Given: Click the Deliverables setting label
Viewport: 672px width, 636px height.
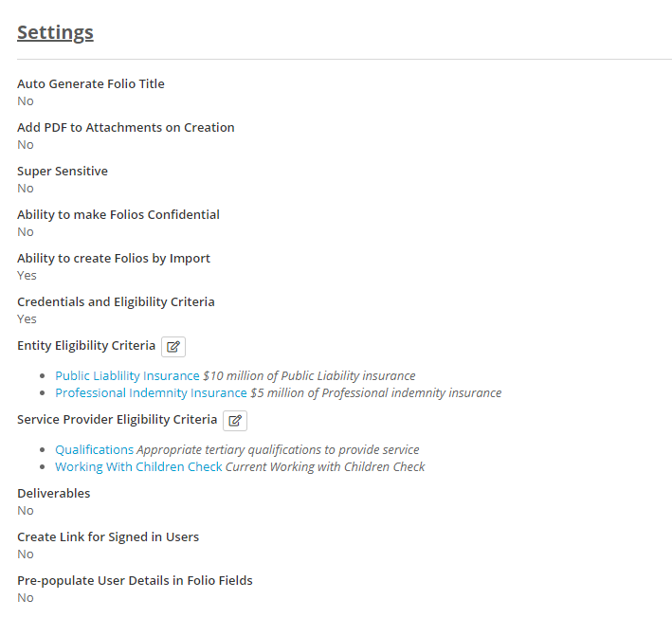Looking at the screenshot, I should tap(54, 494).
